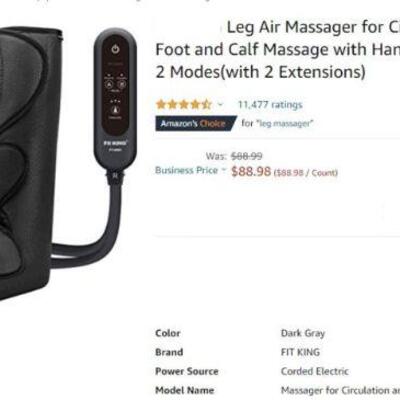Select the $88.98 current price

click(x=251, y=171)
